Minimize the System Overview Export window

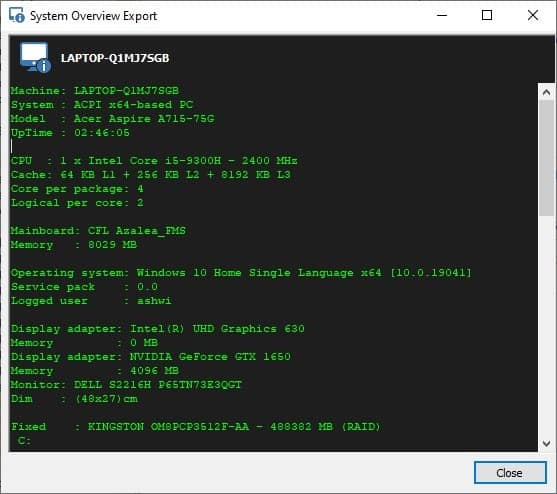coord(442,15)
